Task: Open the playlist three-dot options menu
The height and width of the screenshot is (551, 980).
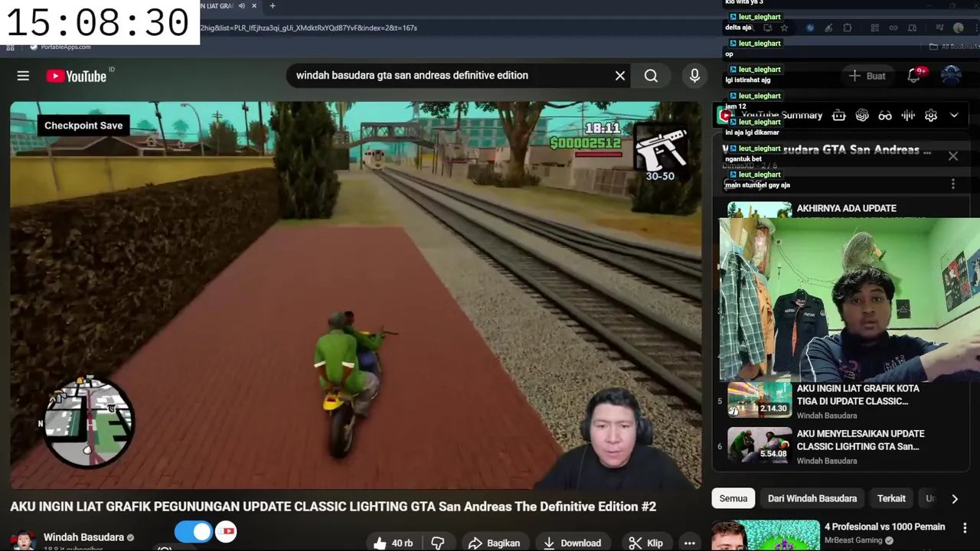Action: click(x=953, y=184)
